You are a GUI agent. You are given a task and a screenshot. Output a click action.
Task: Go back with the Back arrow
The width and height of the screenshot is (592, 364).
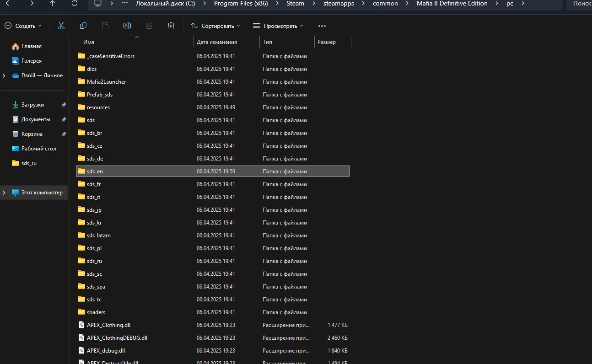(9, 3)
